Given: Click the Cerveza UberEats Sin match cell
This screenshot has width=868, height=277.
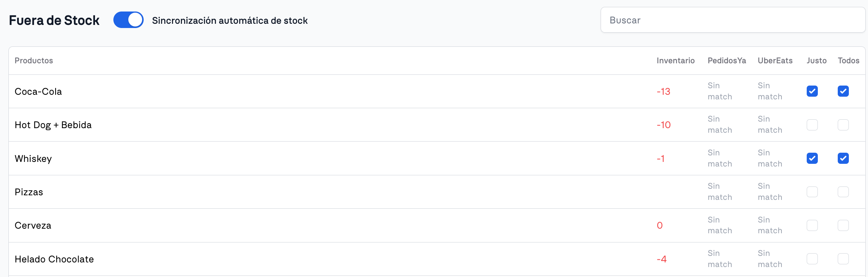Looking at the screenshot, I should point(770,225).
